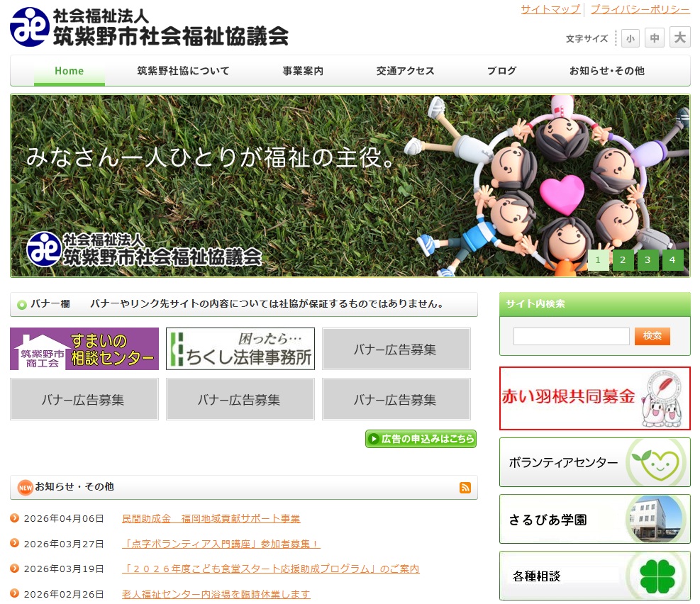The width and height of the screenshot is (700, 604).
Task: Open the ボランティアセンター banner
Action: click(x=594, y=462)
